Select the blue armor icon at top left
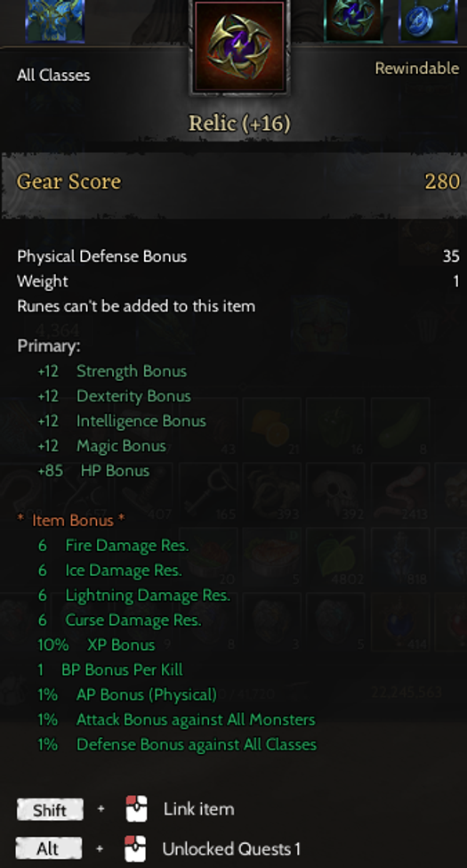This screenshot has width=467, height=868. pyautogui.click(x=55, y=21)
